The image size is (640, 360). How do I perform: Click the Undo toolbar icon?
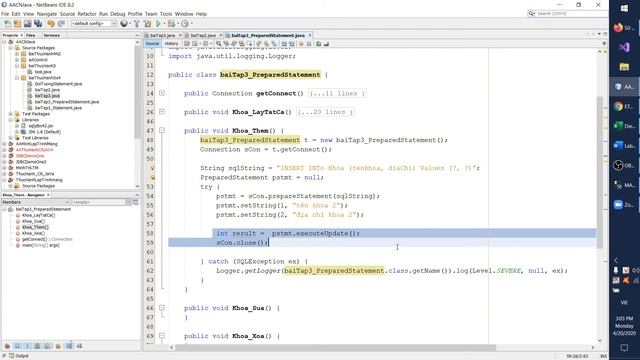coord(51,24)
